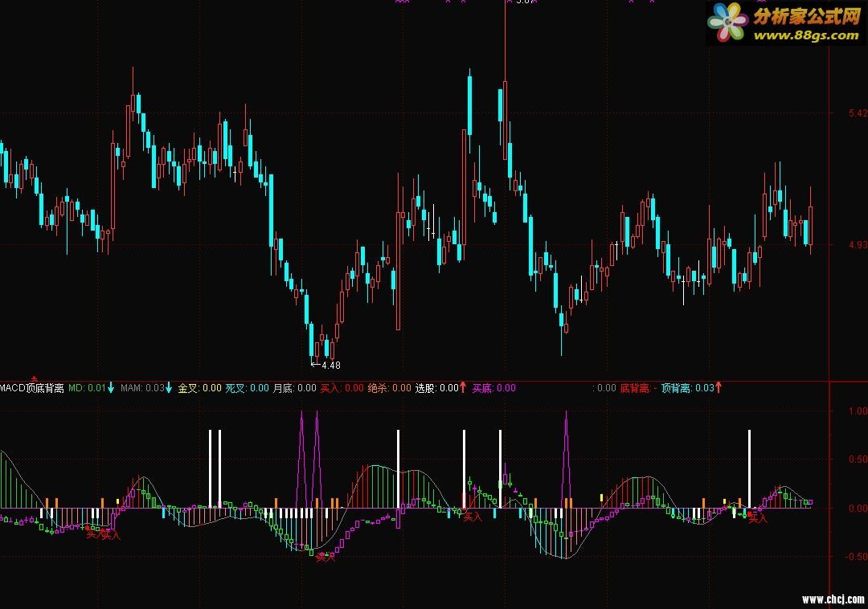Image resolution: width=868 pixels, height=609 pixels.
Task: Select the 死叉: 0.00 readout
Action: [x=247, y=388]
